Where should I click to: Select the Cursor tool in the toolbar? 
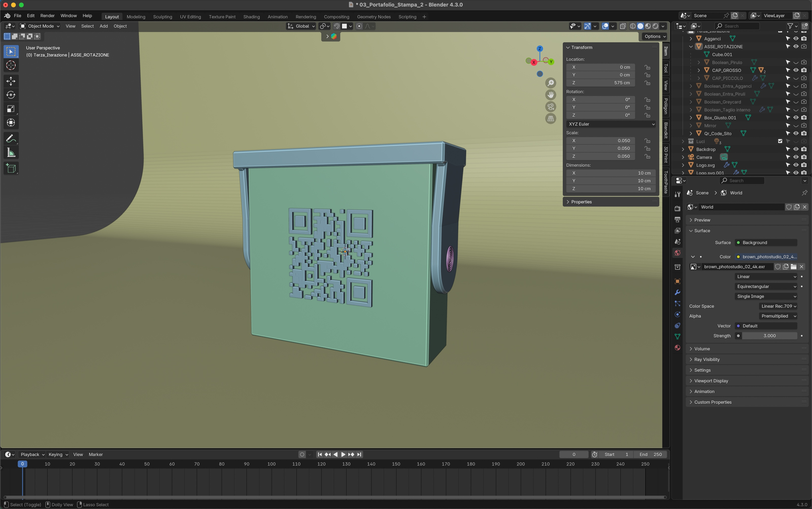(11, 65)
